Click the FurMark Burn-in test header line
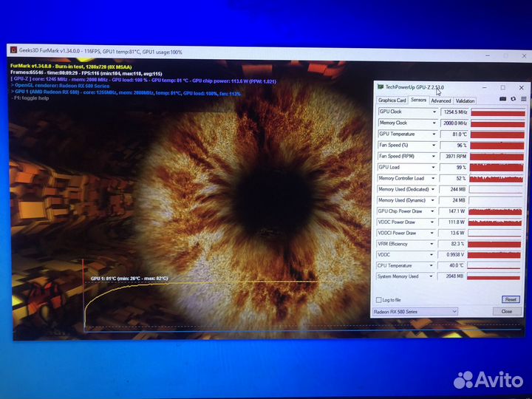532x399 pixels. coord(71,66)
